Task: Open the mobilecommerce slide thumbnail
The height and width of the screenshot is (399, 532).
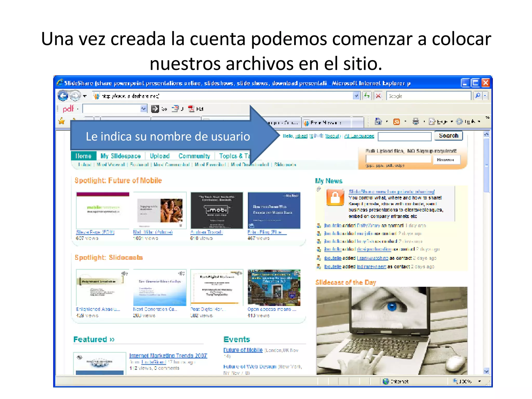Action: click(x=103, y=210)
